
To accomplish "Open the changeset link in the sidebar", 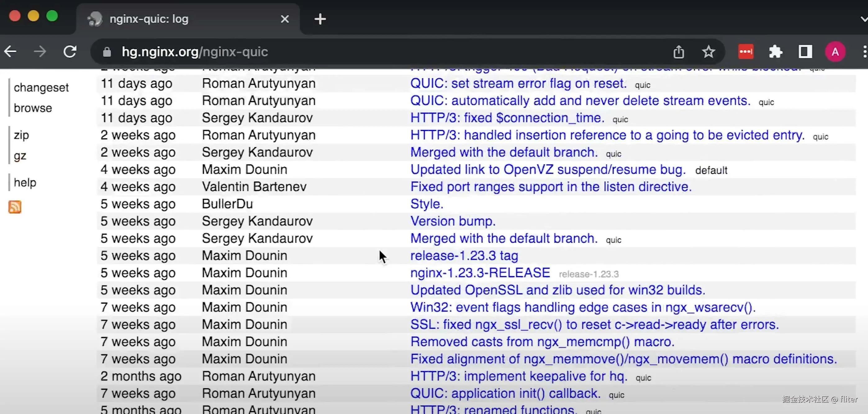I will coord(41,88).
